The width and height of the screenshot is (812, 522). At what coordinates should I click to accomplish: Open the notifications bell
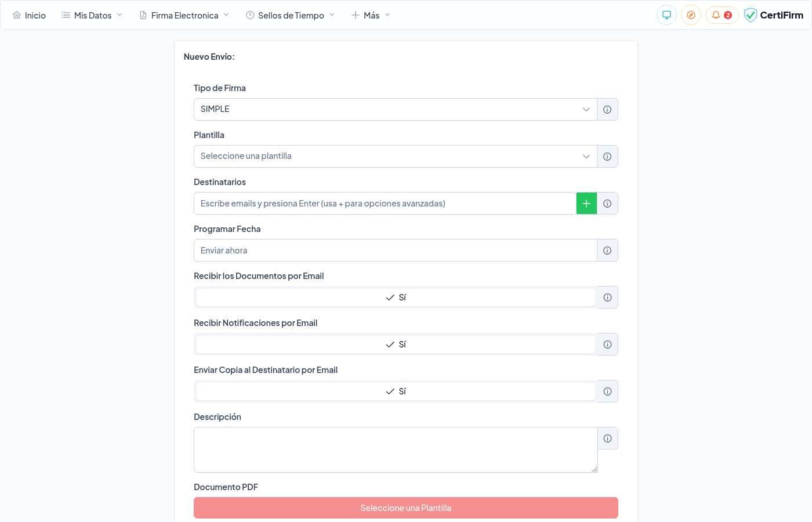point(721,15)
